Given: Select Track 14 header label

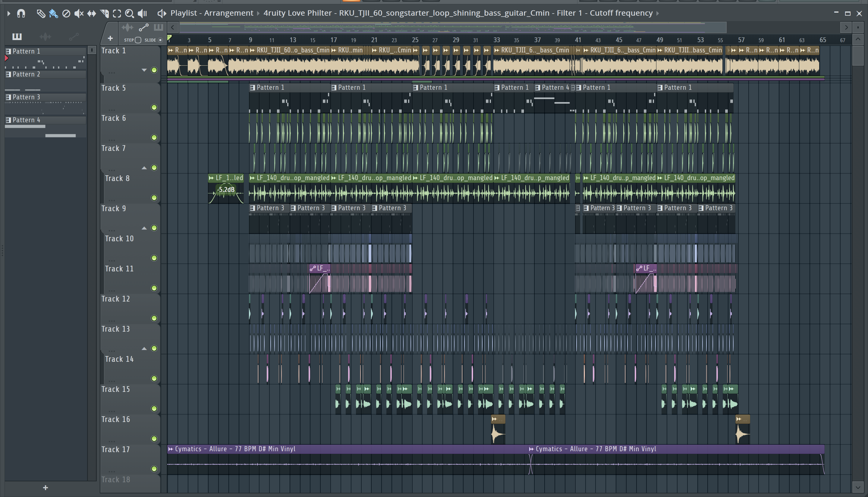Looking at the screenshot, I should (119, 359).
